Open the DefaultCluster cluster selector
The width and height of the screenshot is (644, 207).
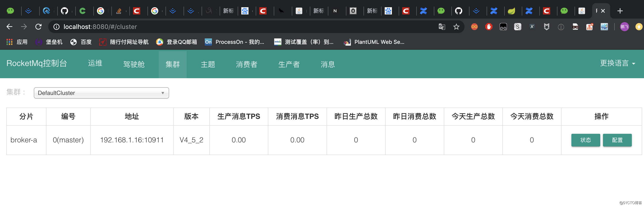[x=101, y=93]
